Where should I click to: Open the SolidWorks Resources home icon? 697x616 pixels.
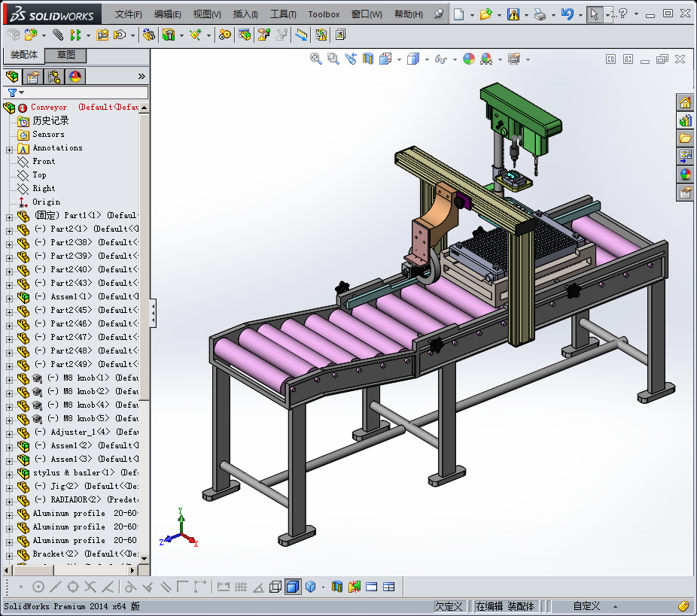click(x=685, y=103)
